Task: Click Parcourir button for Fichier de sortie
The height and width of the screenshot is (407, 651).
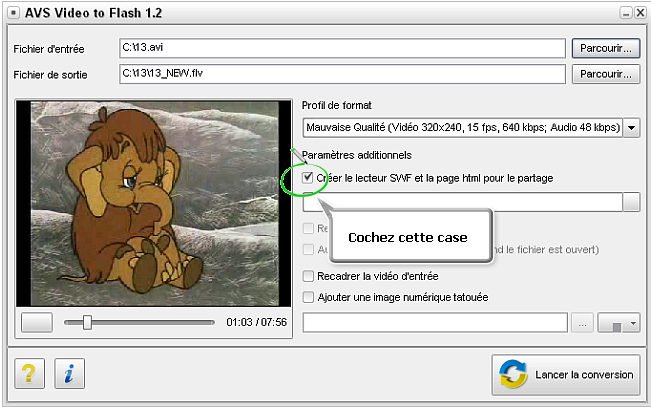Action: (x=606, y=74)
